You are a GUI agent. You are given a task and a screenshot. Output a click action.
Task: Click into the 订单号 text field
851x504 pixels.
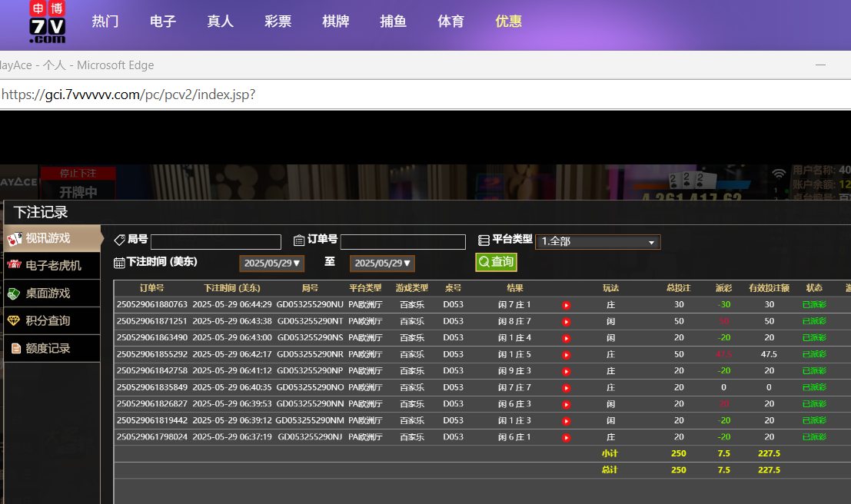(x=403, y=242)
